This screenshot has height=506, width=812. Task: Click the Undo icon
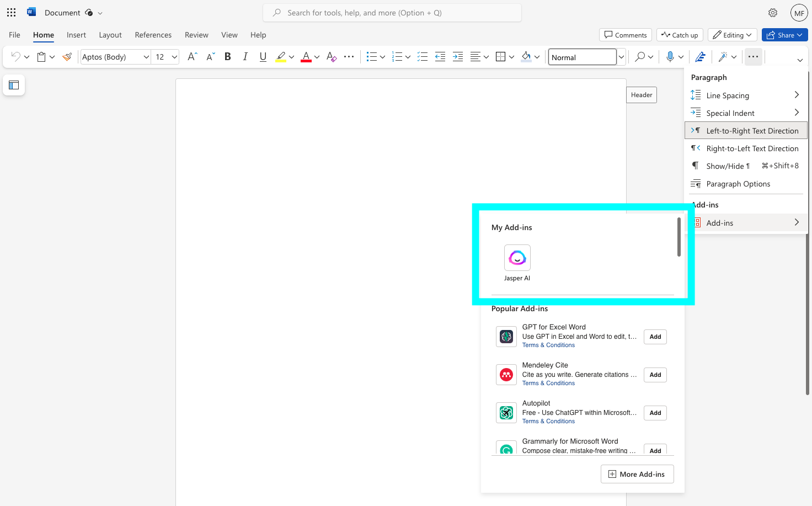15,56
